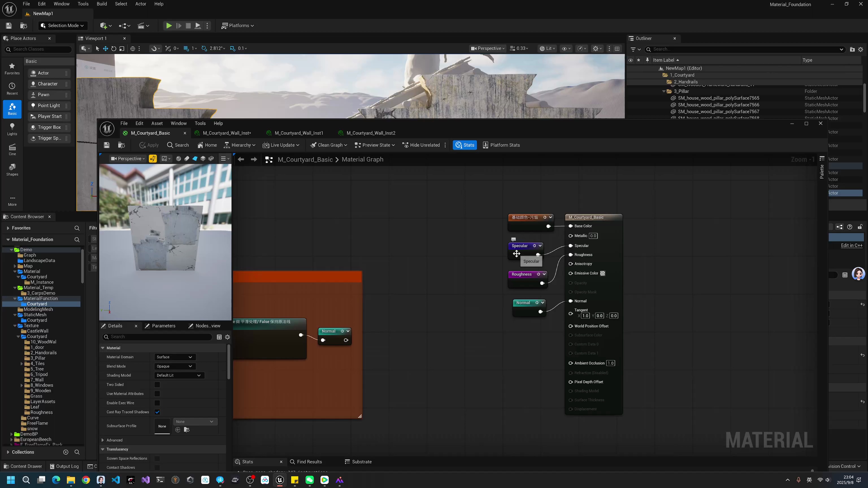Screen dimensions: 868x488
Task: Click Platform Stats button
Action: [x=502, y=145]
